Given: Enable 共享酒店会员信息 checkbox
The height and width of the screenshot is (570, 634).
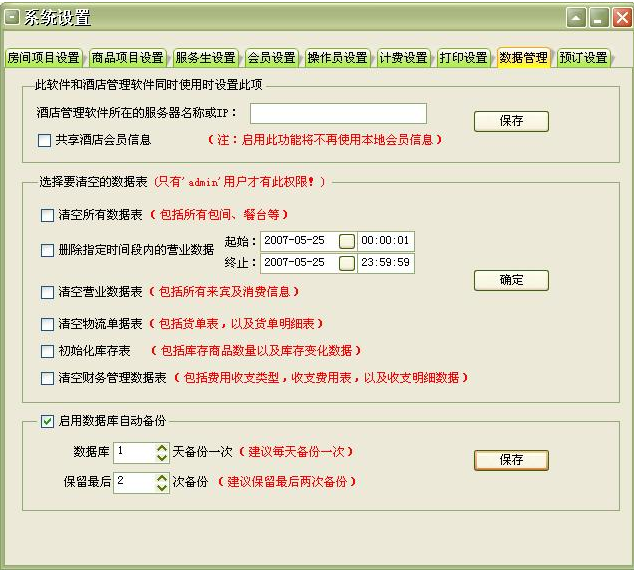Looking at the screenshot, I should click(x=44, y=140).
